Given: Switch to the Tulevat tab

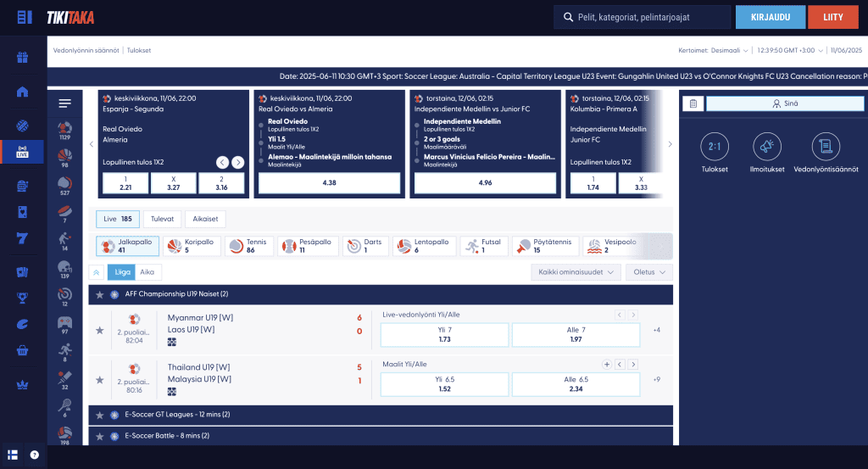Looking at the screenshot, I should 162,219.
